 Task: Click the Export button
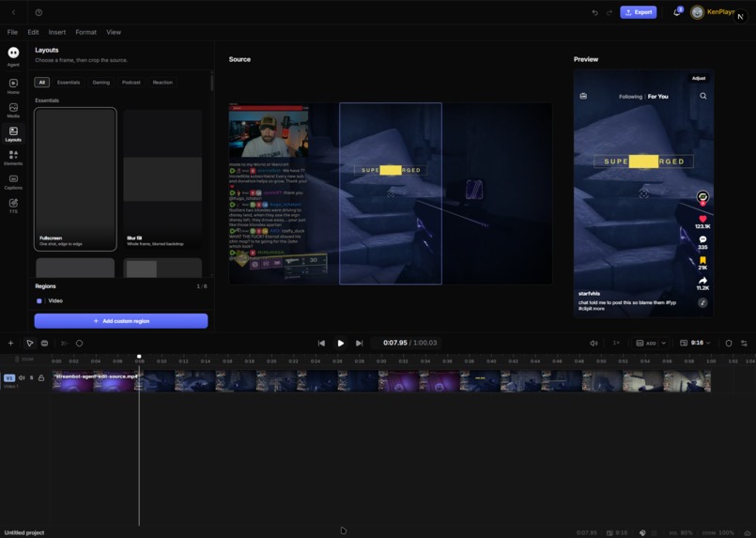pyautogui.click(x=639, y=12)
